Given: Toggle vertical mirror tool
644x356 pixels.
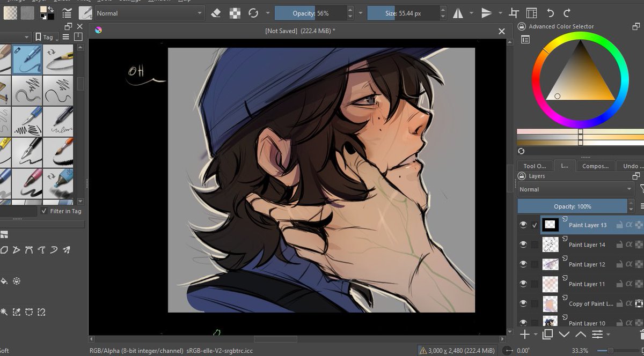Looking at the screenshot, I should click(487, 13).
